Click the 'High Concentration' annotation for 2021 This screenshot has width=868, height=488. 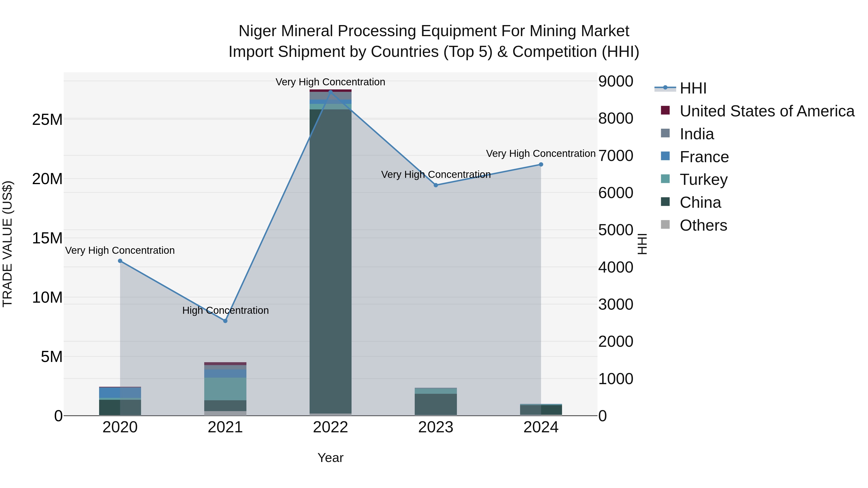click(225, 311)
